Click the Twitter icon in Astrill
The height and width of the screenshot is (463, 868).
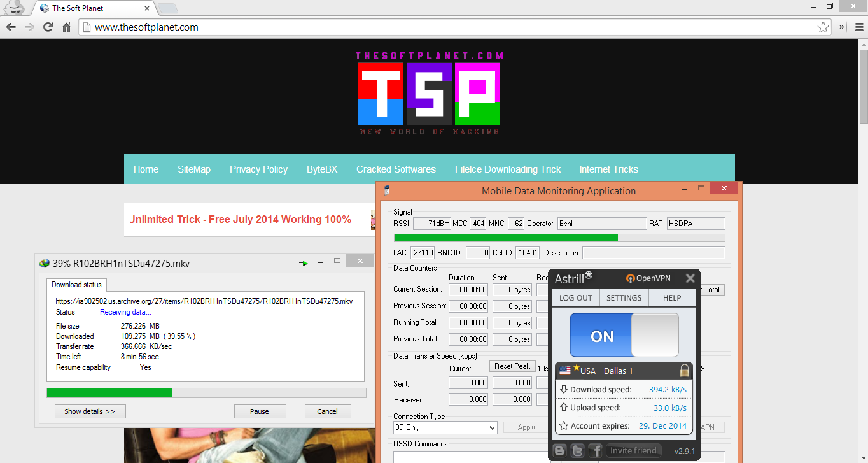click(x=578, y=451)
